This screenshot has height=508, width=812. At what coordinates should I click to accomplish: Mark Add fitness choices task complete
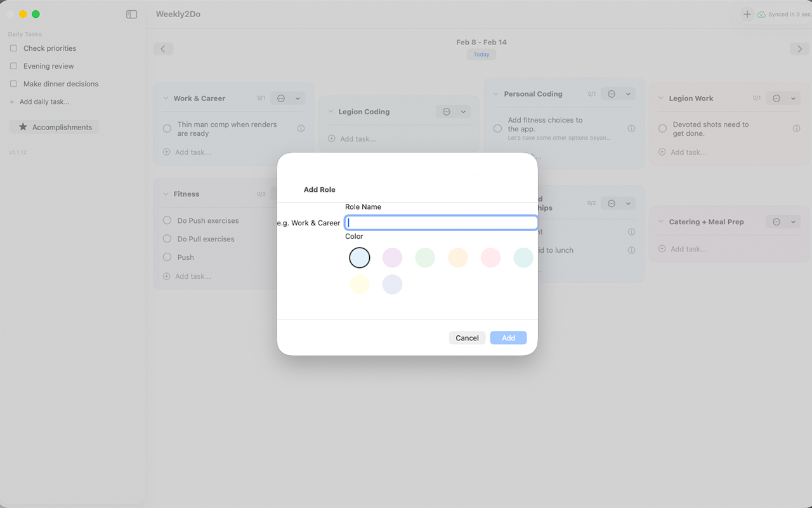497,128
